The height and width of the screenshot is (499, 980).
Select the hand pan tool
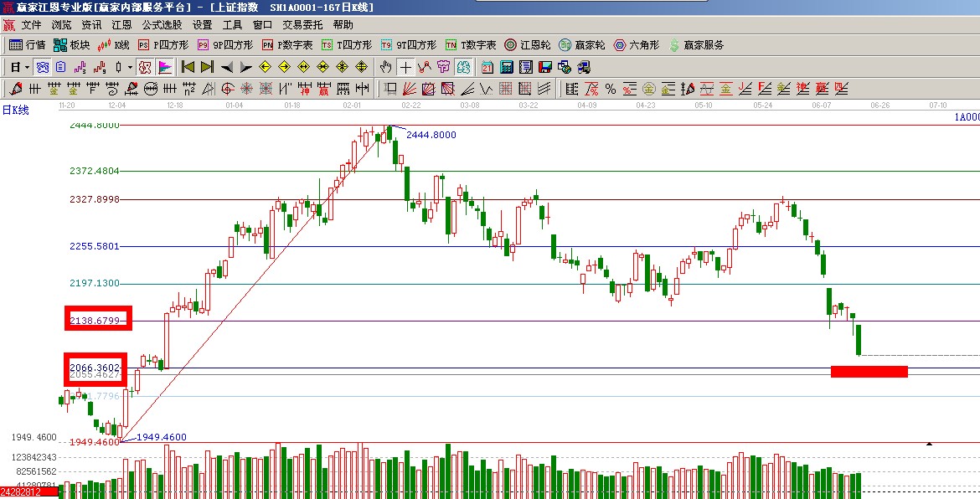[x=385, y=67]
